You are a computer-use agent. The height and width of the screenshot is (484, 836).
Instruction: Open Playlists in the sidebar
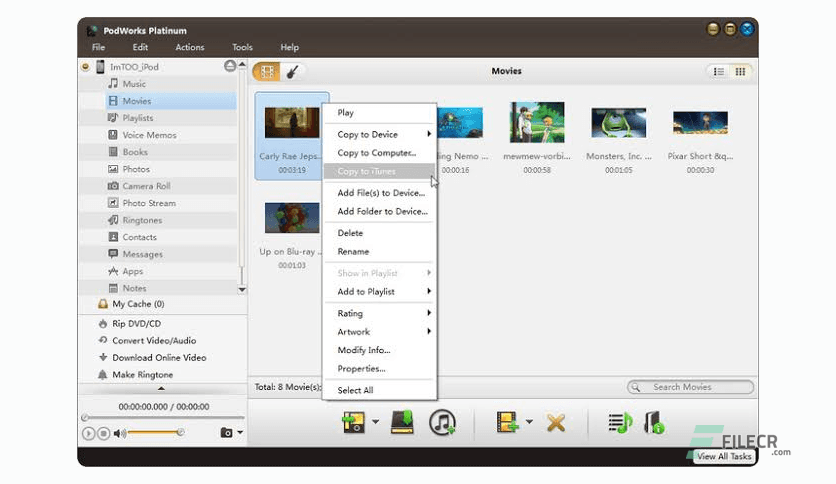click(138, 118)
